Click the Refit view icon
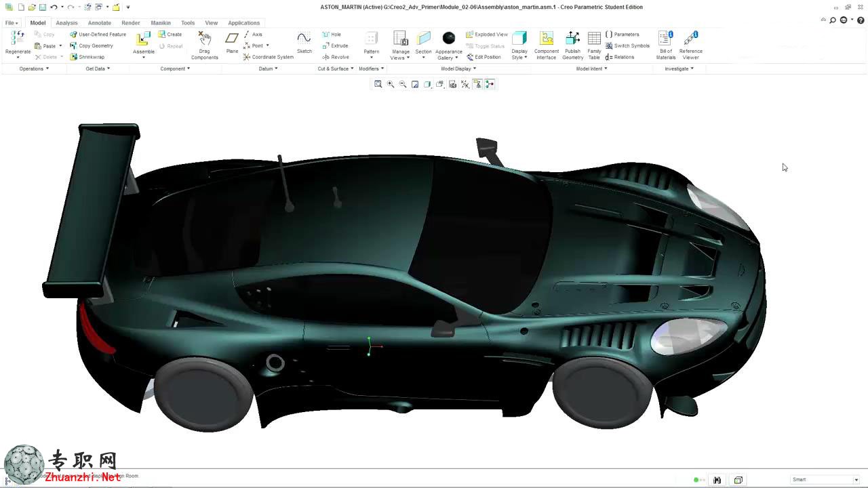The width and height of the screenshot is (868, 488). [x=378, y=84]
